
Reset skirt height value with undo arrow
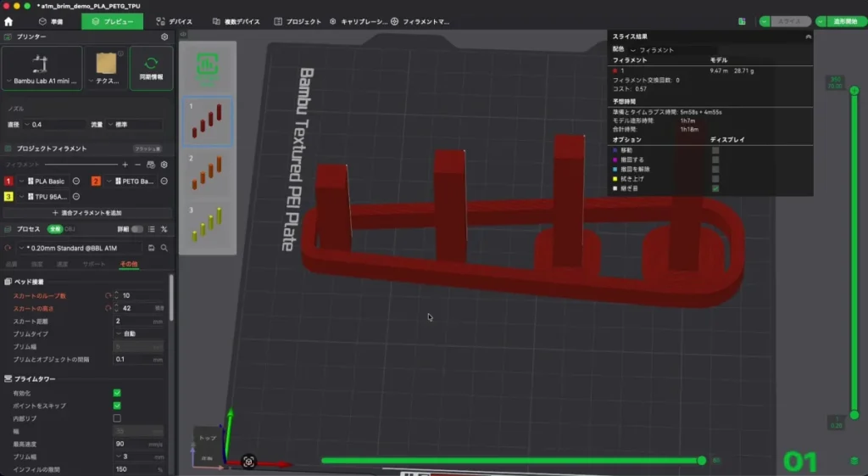click(x=108, y=308)
